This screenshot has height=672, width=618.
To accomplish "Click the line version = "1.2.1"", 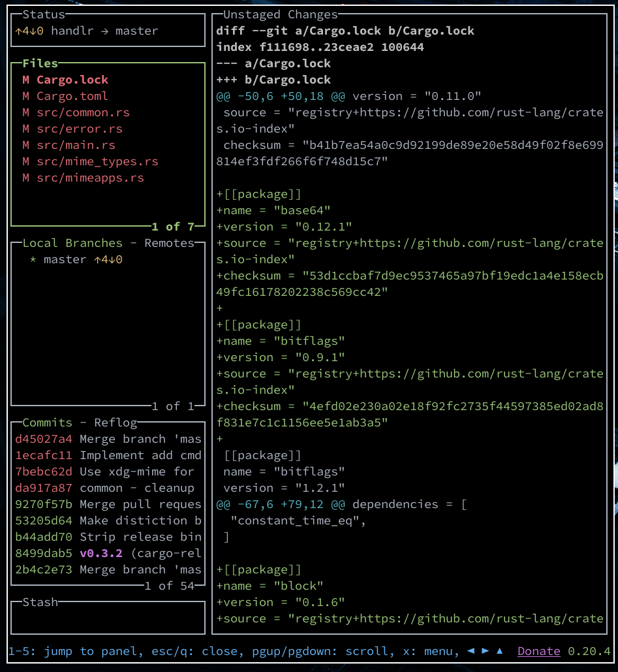I will pyautogui.click(x=284, y=488).
